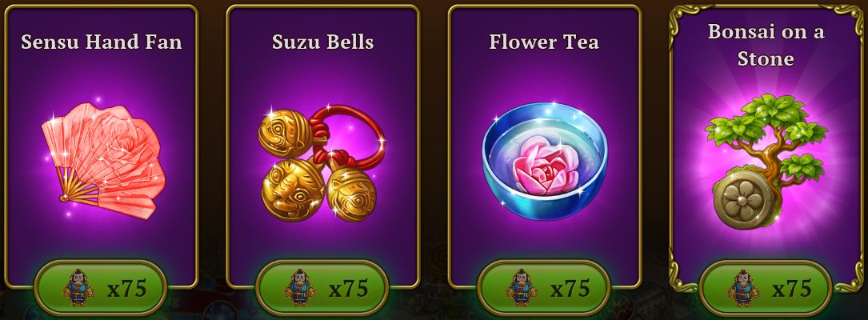This screenshot has height=320, width=868.
Task: Select the Bonsai on a Stone tree icon
Action: coord(766,161)
